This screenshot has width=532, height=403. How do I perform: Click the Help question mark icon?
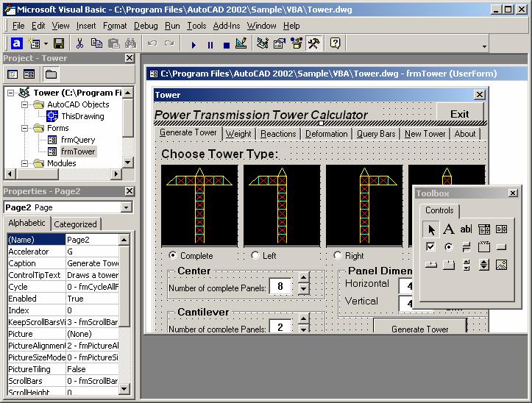335,44
